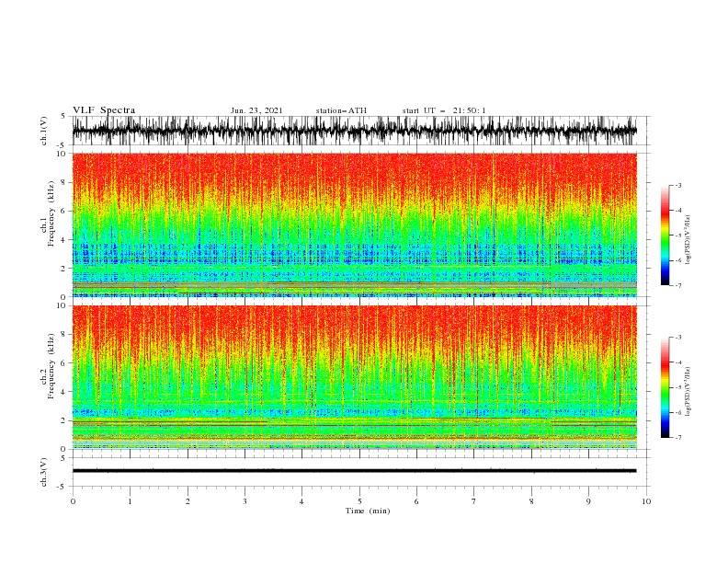
Task: Click the "-7" label on ch.2 color bar
Action: point(677,437)
